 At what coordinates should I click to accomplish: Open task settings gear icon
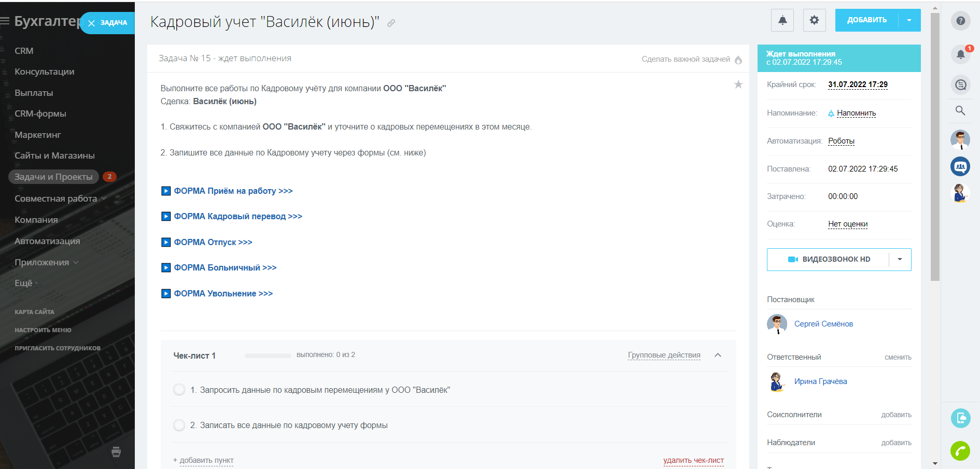pos(814,20)
